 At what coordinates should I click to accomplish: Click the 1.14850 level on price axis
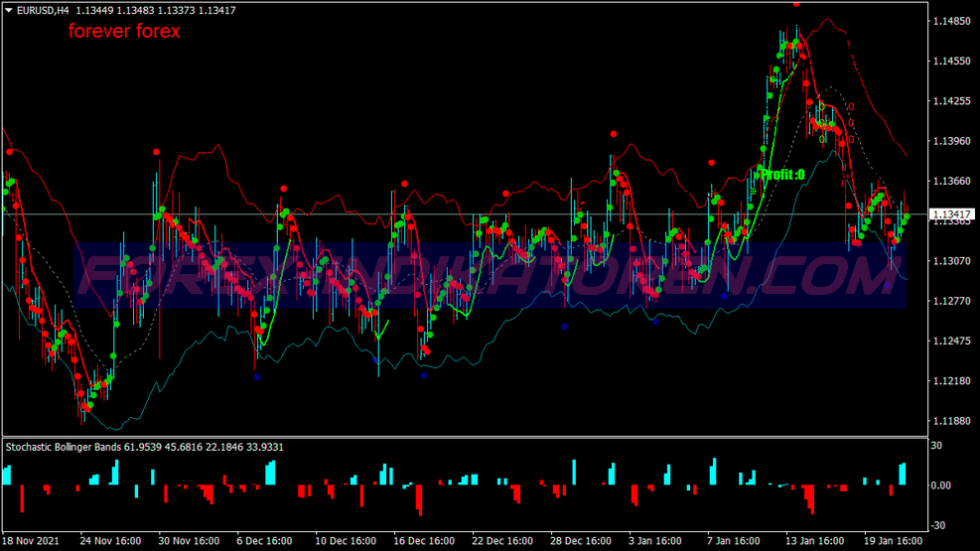pos(951,21)
